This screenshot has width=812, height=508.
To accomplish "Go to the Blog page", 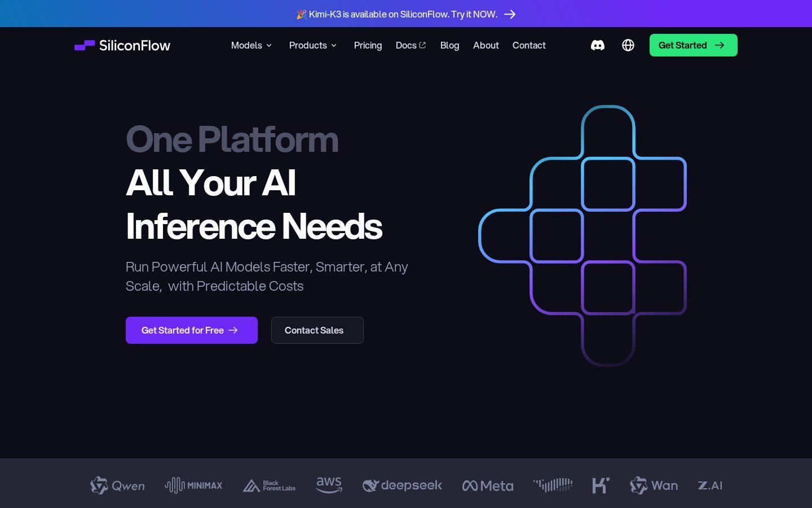I will (449, 45).
